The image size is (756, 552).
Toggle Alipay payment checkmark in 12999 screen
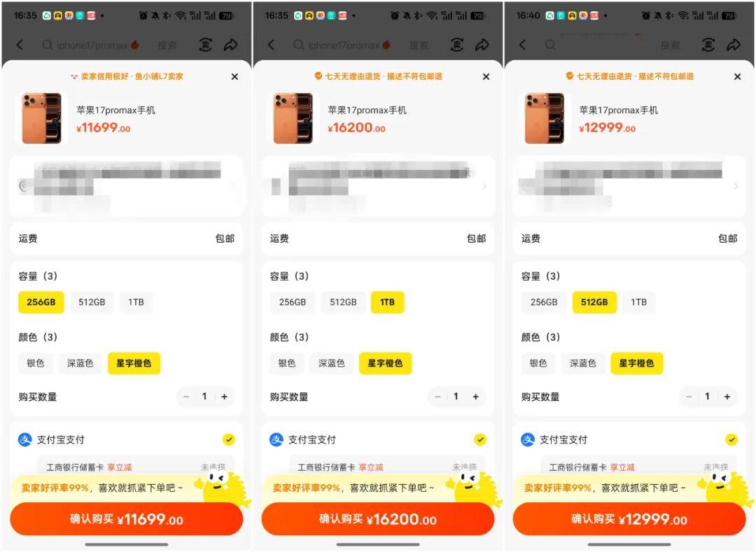[x=731, y=439]
